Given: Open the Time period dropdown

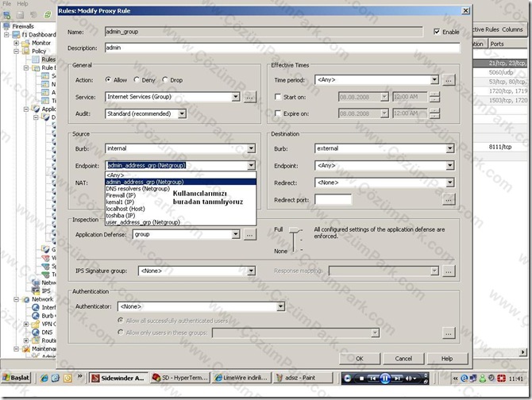Looking at the screenshot, I should pyautogui.click(x=434, y=79).
